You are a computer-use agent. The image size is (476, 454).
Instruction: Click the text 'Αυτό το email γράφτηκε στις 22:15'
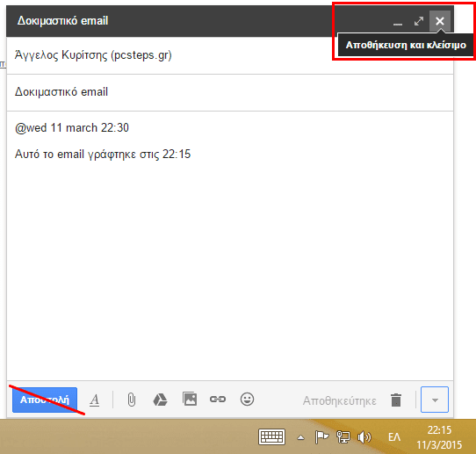point(103,155)
